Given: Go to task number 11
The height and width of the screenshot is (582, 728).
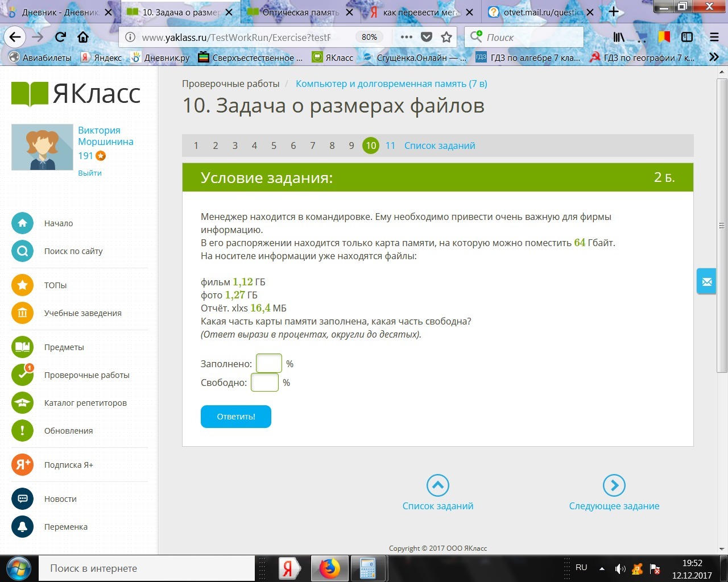Looking at the screenshot, I should click(390, 145).
